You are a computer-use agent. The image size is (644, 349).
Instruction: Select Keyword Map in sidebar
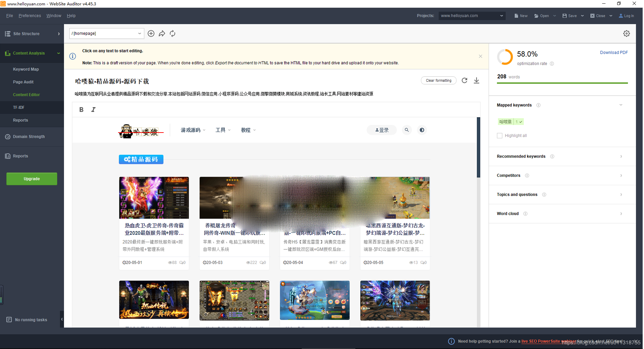(x=26, y=69)
